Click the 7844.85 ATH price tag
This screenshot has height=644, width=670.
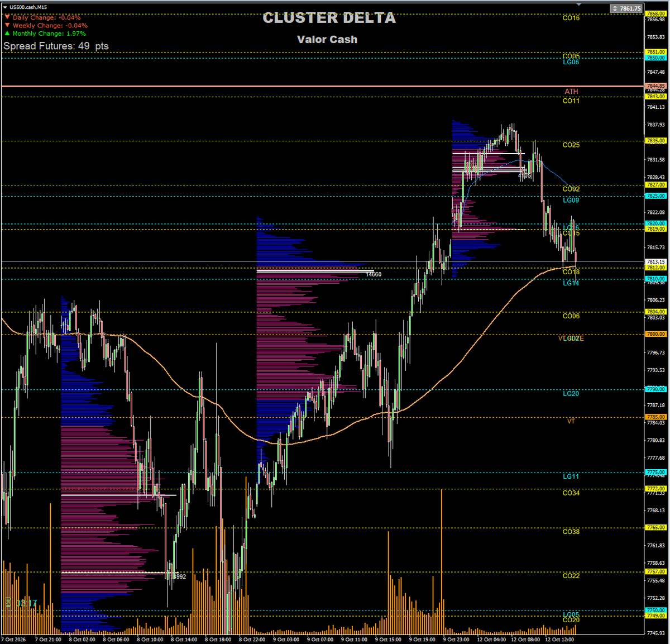[x=655, y=86]
